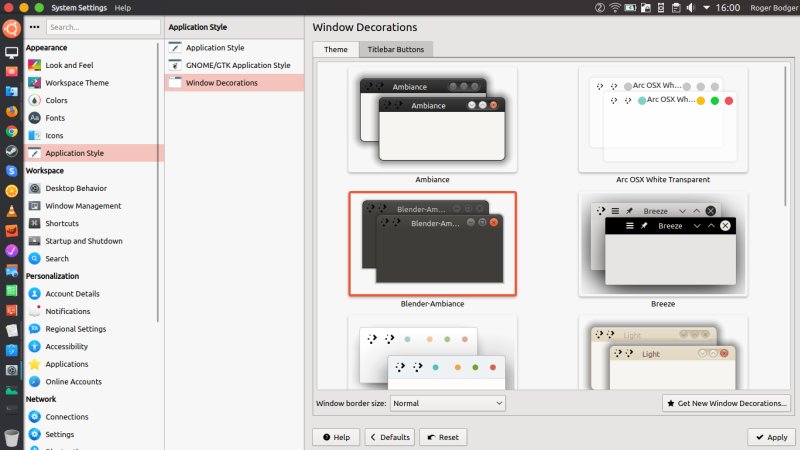Viewport: 800px width, 450px height.
Task: Open the Help menu in top bar
Action: [x=122, y=7]
